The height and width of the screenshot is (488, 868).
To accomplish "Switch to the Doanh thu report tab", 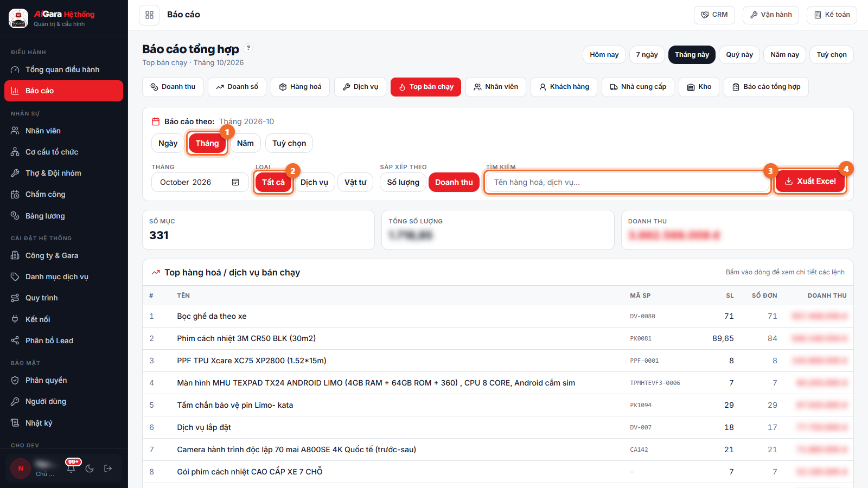I will (x=173, y=87).
